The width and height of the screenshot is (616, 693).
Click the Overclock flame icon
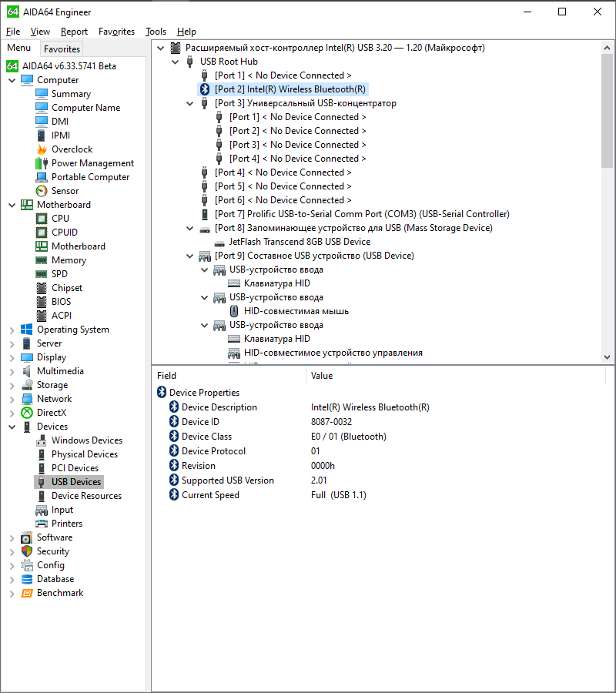pyautogui.click(x=42, y=149)
